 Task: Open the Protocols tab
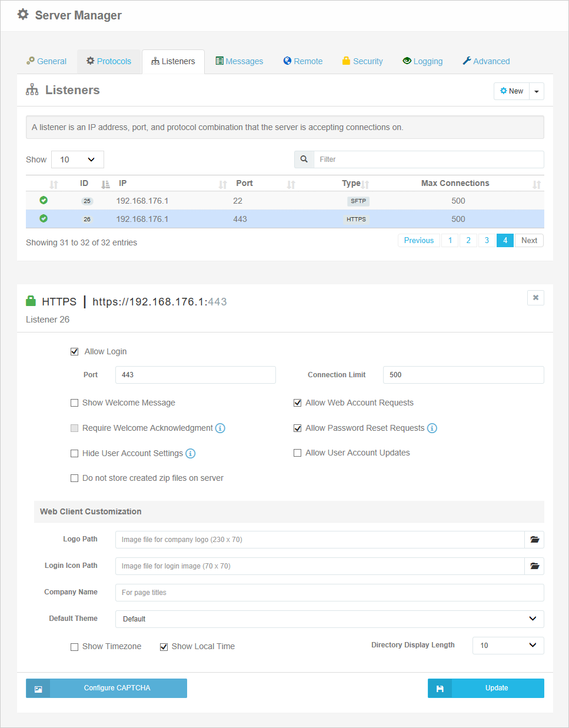(109, 61)
